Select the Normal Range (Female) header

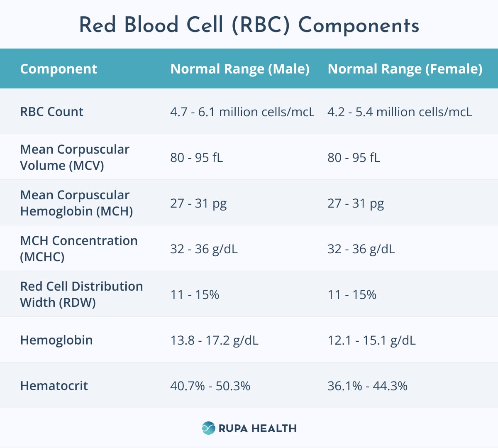tap(405, 69)
